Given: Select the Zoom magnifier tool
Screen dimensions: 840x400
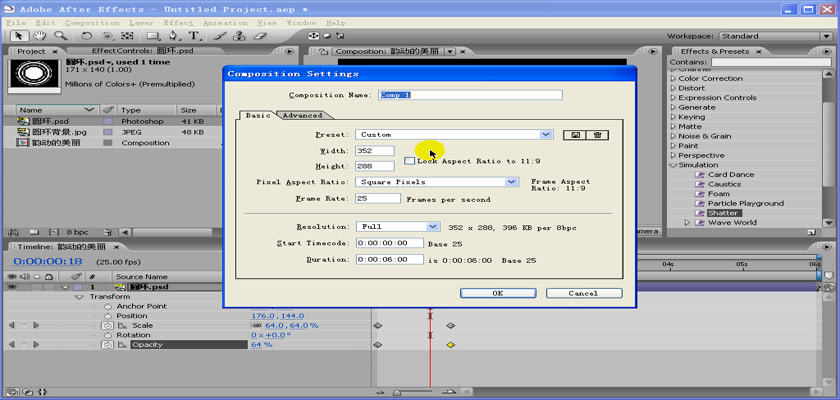Looking at the screenshot, I should 60,36.
